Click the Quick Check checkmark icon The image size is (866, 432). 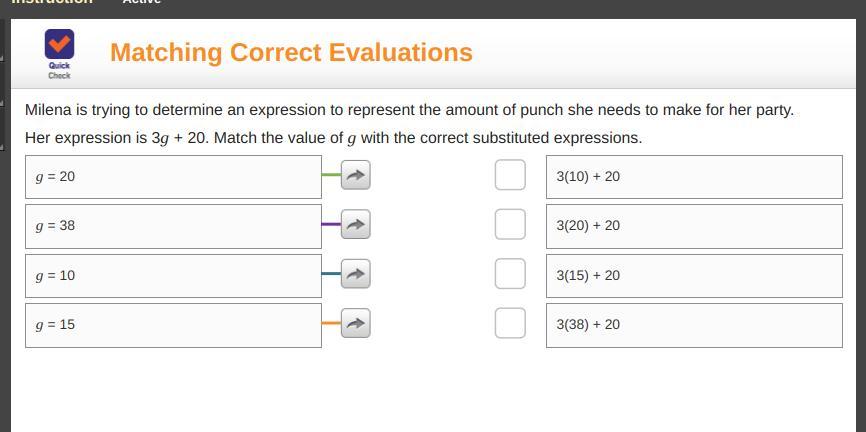click(59, 45)
